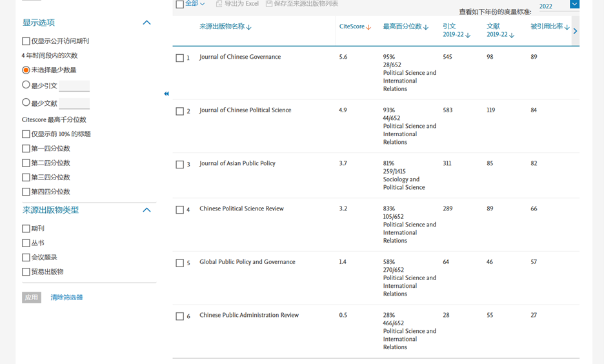Focus the 最少文献 number input field
This screenshot has width=604, height=364.
click(74, 104)
